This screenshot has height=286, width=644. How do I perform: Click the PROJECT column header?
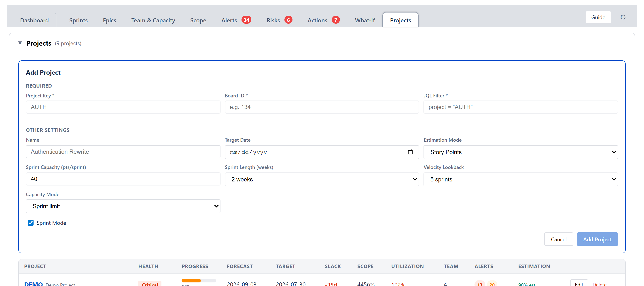pyautogui.click(x=35, y=266)
